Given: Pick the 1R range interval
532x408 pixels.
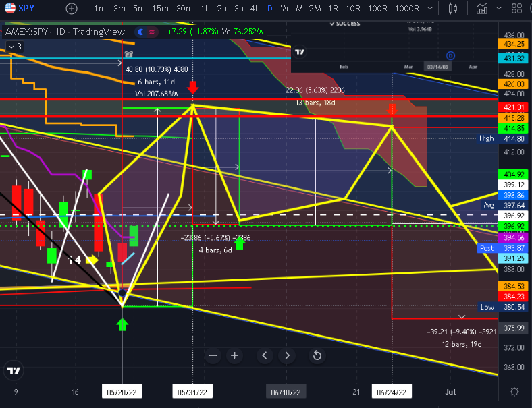Looking at the screenshot, I should click(334, 9).
